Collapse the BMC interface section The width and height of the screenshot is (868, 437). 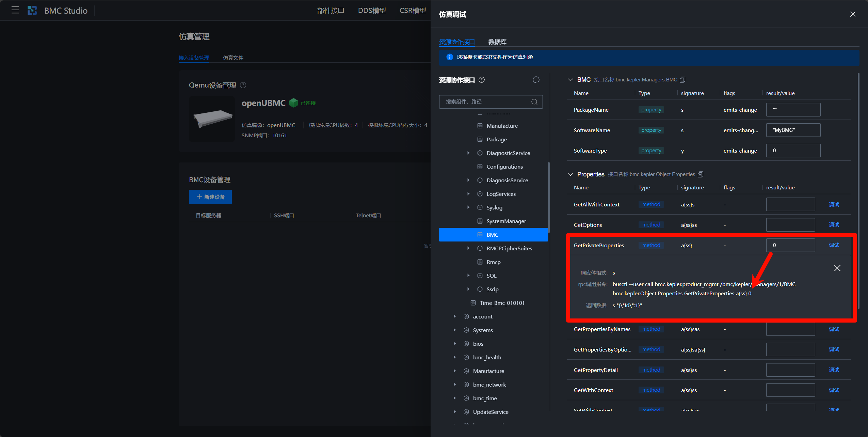[570, 80]
